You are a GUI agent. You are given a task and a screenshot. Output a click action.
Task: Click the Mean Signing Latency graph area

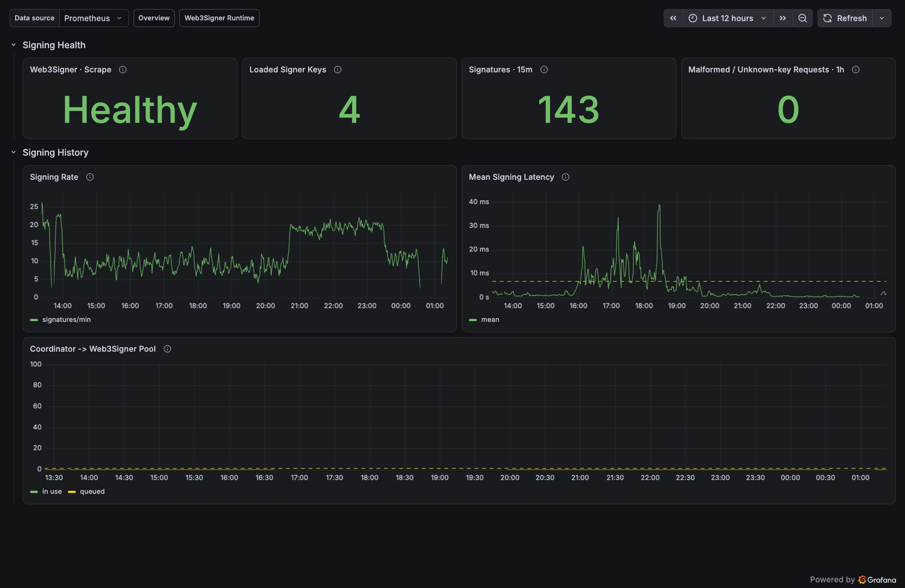pyautogui.click(x=689, y=245)
